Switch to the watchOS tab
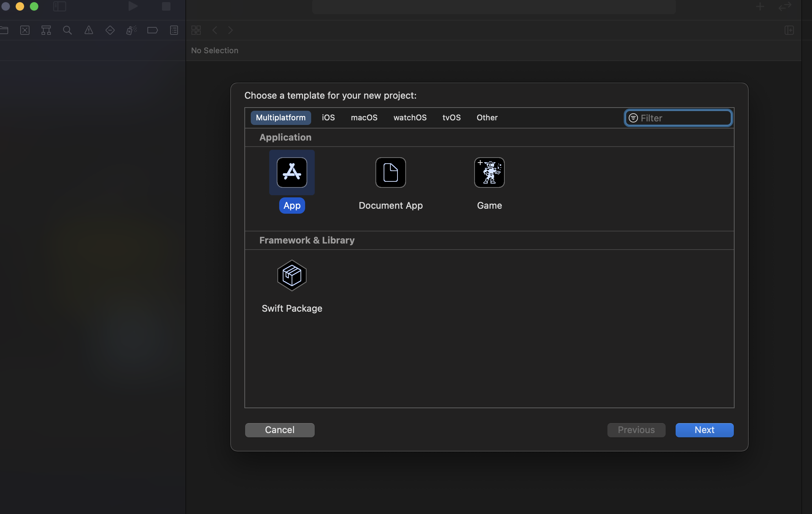Viewport: 812px width, 514px height. coord(410,117)
